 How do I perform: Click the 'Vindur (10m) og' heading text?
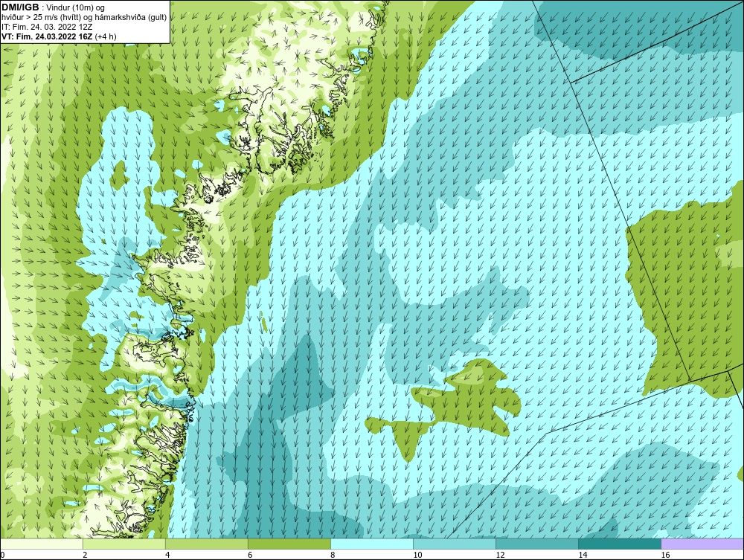(76, 8)
